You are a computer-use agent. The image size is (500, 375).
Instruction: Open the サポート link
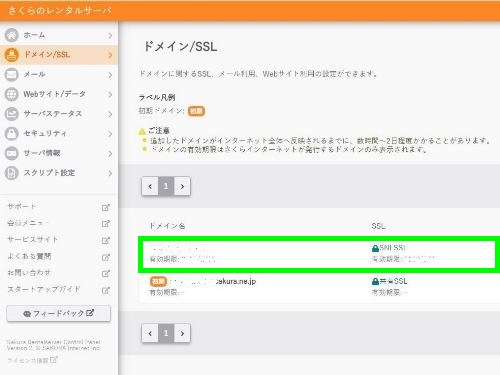point(22,207)
